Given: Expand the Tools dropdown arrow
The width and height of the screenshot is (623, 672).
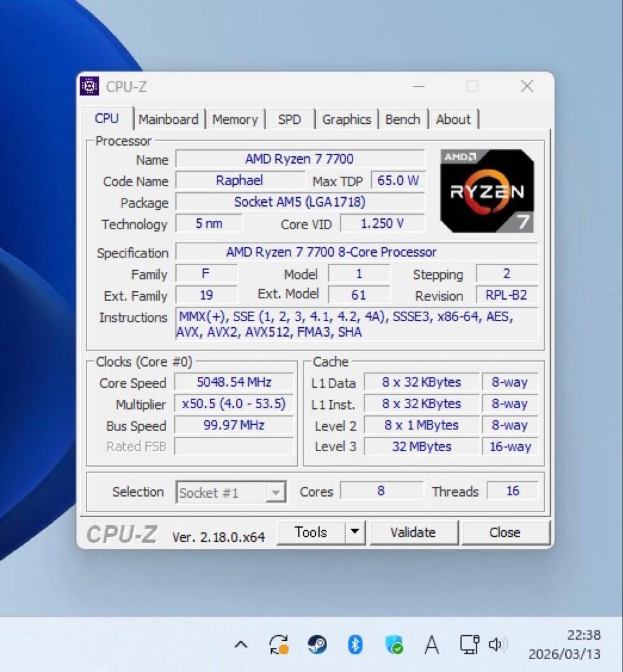Looking at the screenshot, I should [x=355, y=532].
